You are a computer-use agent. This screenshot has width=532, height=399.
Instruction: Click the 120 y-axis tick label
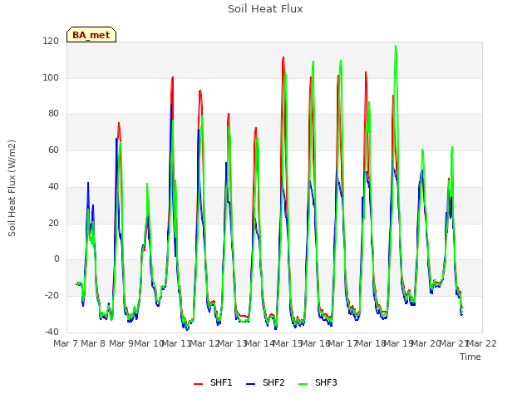coord(51,42)
